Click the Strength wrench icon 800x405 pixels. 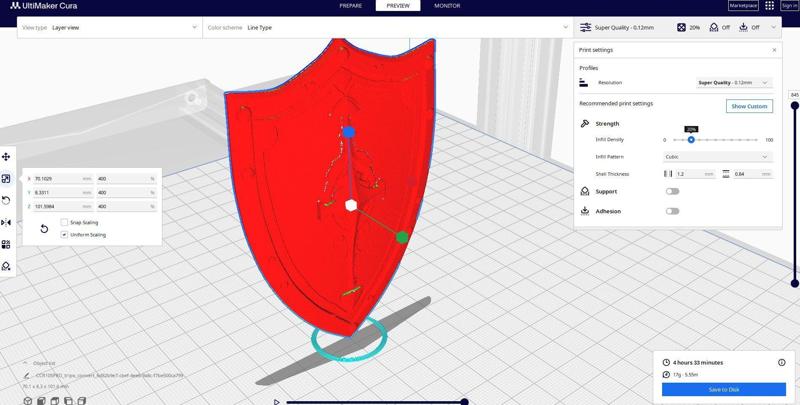(585, 124)
